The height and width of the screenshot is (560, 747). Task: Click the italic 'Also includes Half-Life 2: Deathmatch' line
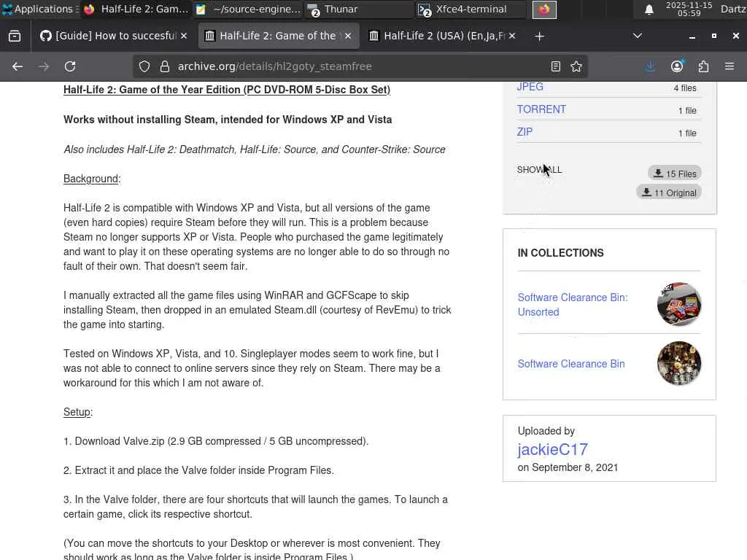coord(255,149)
